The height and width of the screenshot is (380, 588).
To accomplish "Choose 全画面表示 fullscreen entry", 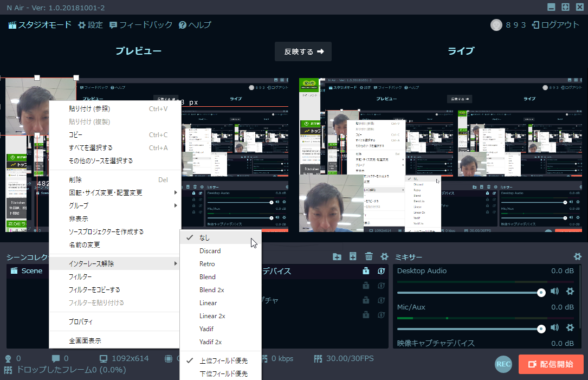I will pos(115,340).
